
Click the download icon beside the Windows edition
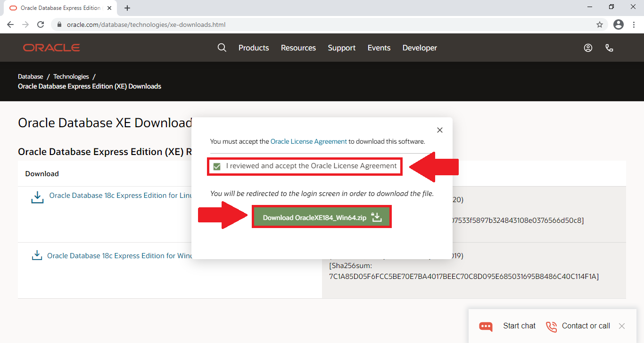36,256
